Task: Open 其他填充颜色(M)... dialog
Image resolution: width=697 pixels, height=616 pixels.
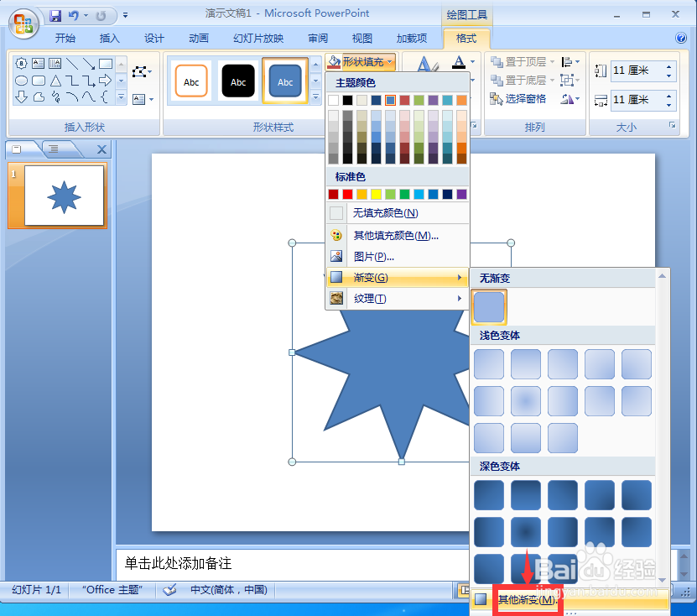Action: coord(398,235)
